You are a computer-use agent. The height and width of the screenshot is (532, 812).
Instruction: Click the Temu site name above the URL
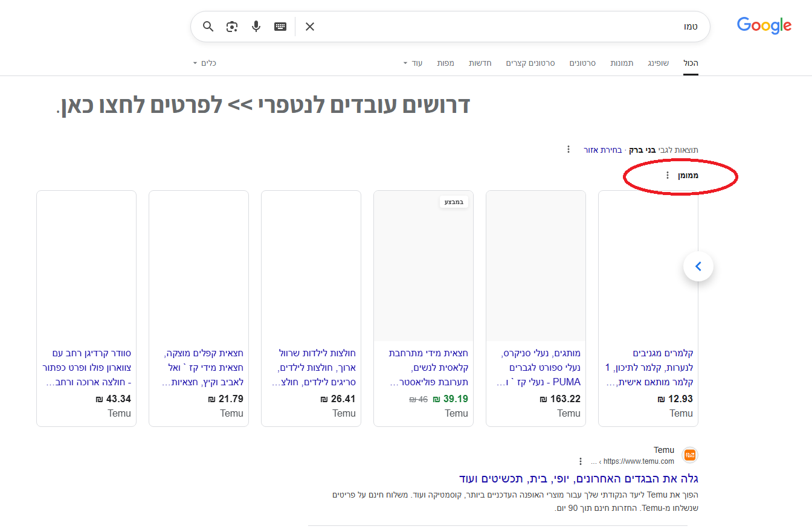coord(664,450)
